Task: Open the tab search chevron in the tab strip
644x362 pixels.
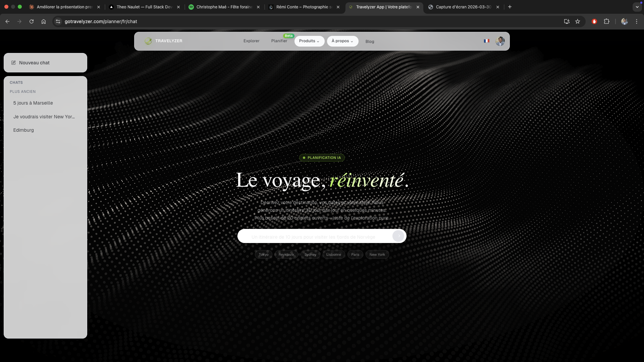Action: tap(637, 7)
